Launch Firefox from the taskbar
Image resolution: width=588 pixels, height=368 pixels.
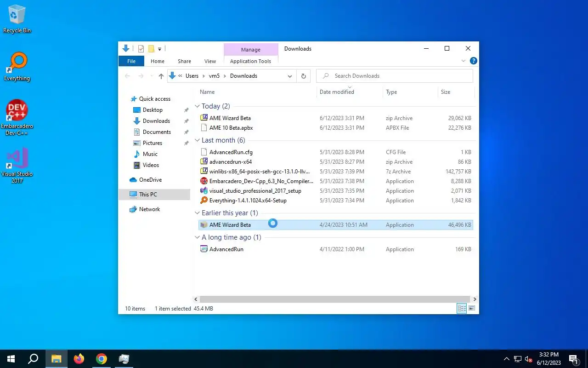tap(79, 359)
